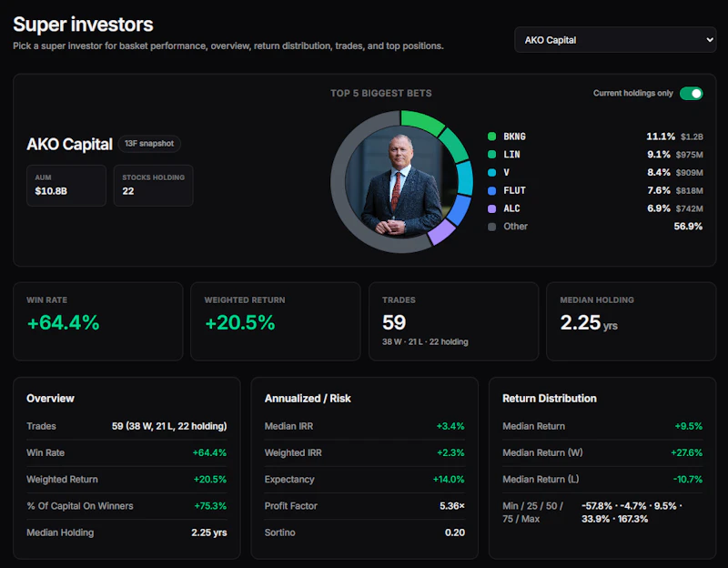Open the AKO Capital investor dropdown

(615, 40)
